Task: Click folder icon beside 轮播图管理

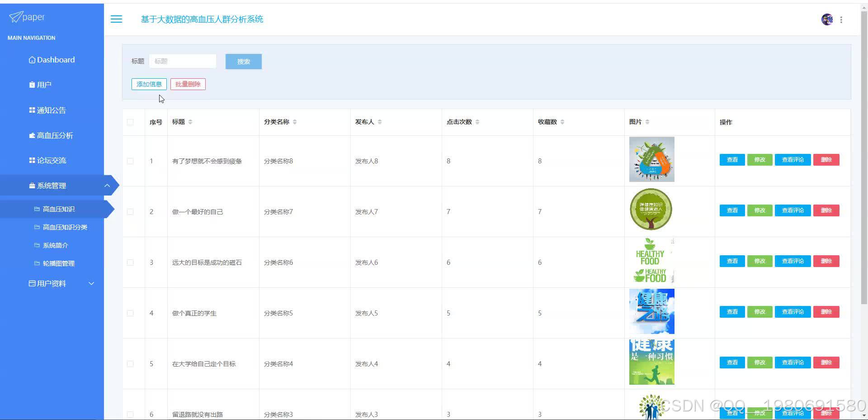Action: 37,263
